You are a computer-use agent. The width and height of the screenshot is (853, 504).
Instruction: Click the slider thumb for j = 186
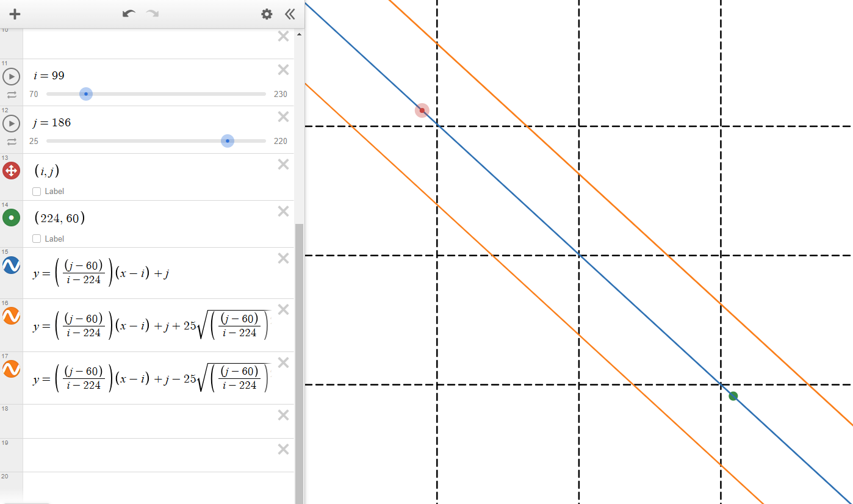[228, 141]
